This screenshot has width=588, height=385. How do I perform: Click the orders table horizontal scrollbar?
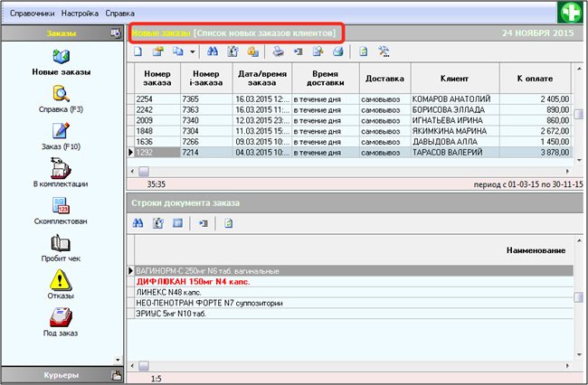353,170
